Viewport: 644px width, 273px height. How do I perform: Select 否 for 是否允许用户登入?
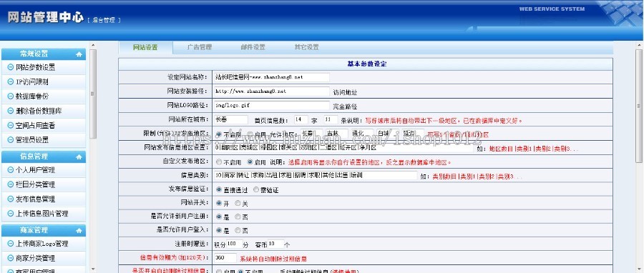point(238,230)
